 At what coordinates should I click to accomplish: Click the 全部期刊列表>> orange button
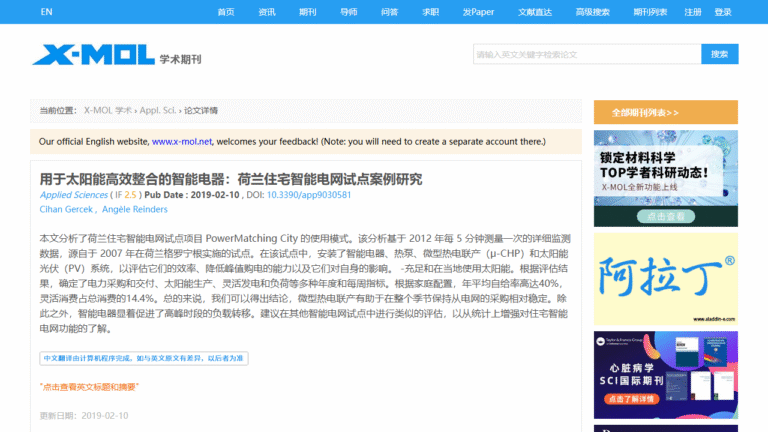click(x=666, y=112)
